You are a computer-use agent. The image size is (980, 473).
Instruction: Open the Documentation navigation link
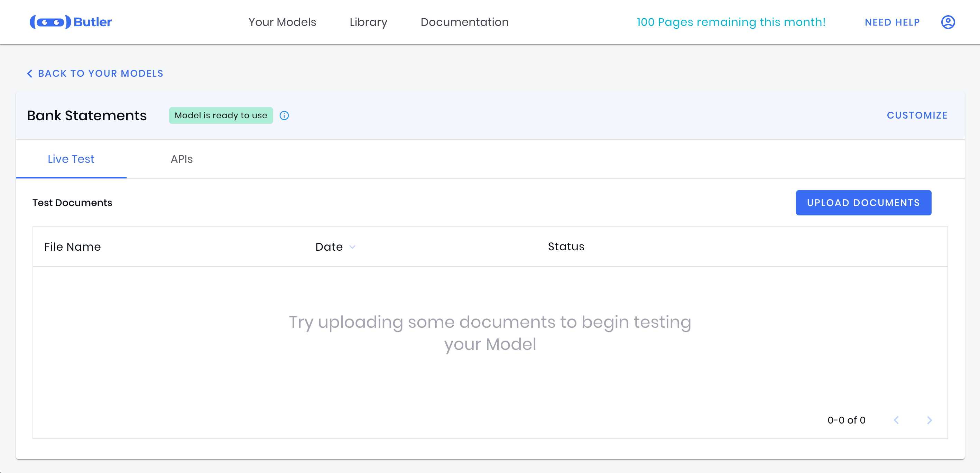[x=464, y=22]
